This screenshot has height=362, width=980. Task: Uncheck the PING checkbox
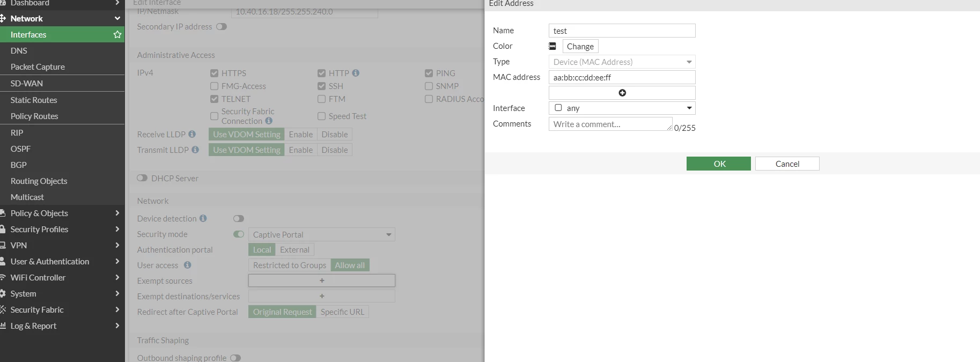(x=429, y=73)
